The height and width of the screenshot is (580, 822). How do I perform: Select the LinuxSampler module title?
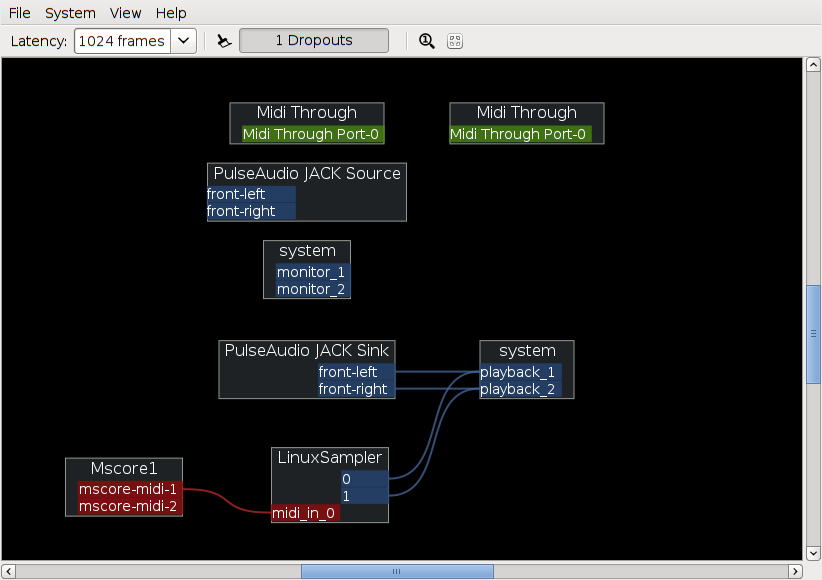click(330, 458)
